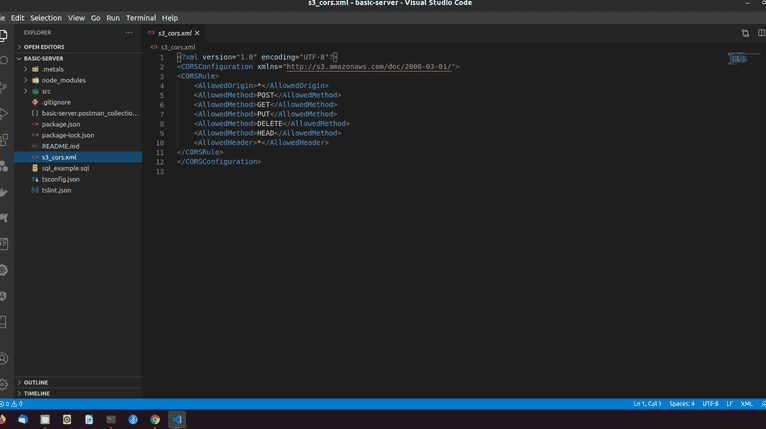The height and width of the screenshot is (429, 766).
Task: Open the Terminal from the taskbar
Action: pos(111,420)
